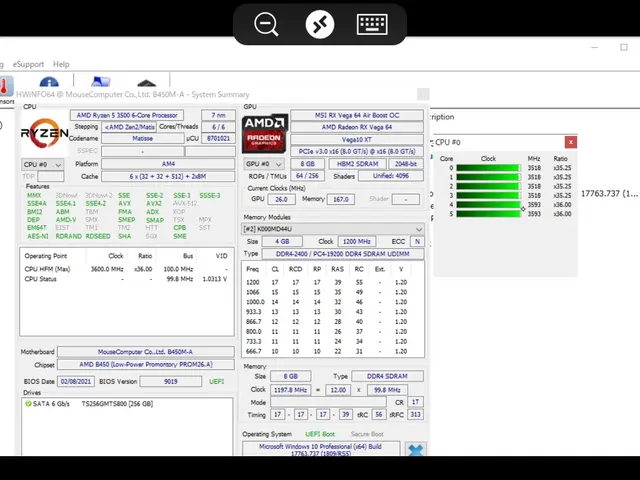Click the Ryzen CPU logo

pos(45,133)
